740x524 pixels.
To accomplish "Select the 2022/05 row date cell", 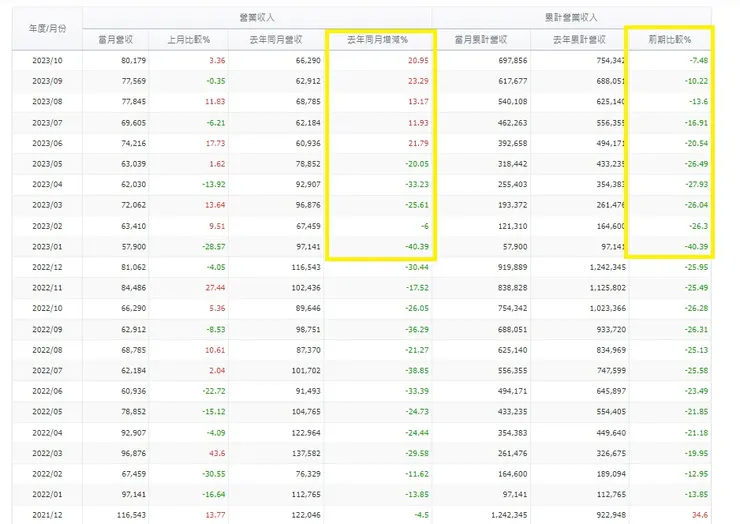I will 47,412.
